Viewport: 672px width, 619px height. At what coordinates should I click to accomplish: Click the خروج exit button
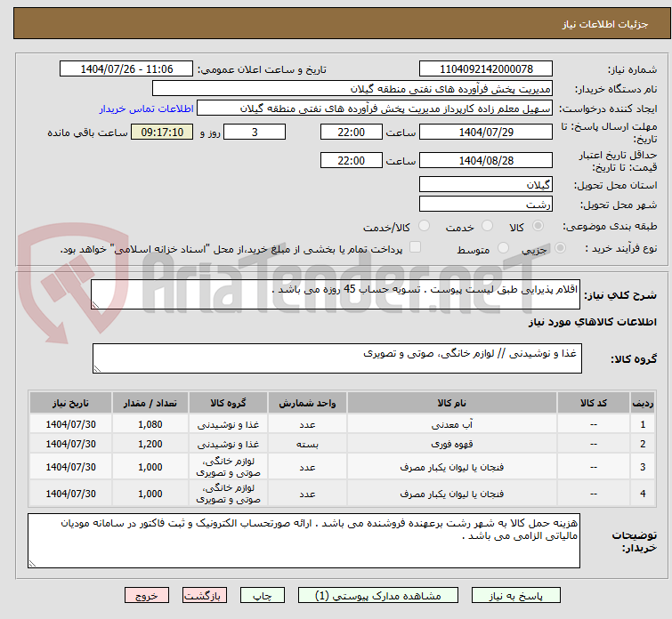coord(147,596)
